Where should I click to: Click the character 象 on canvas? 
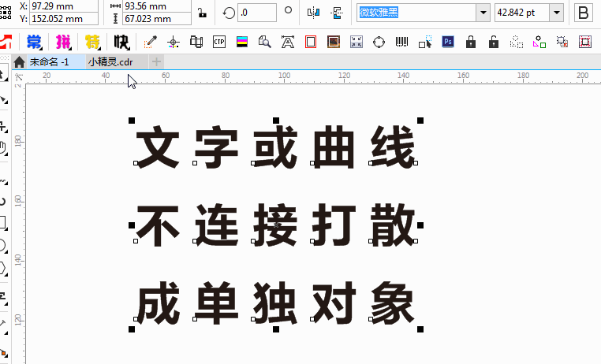click(393, 303)
